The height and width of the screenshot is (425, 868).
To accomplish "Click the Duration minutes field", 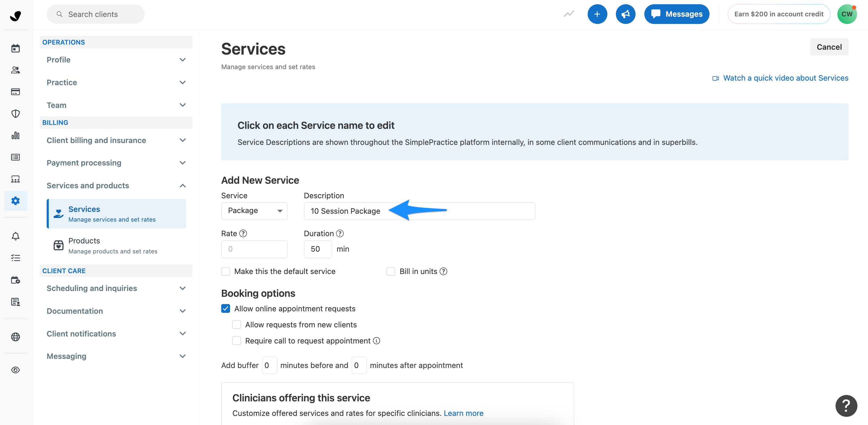I will 318,249.
